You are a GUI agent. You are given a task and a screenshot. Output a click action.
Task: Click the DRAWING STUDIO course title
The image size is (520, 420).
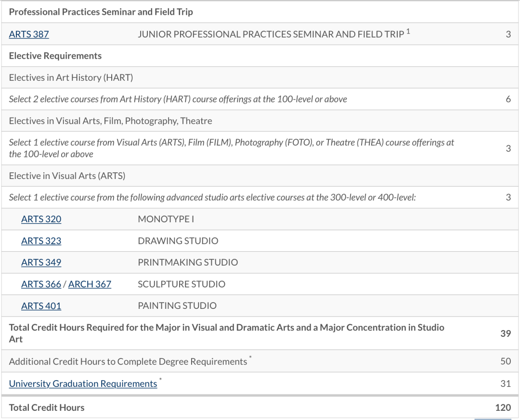178,241
